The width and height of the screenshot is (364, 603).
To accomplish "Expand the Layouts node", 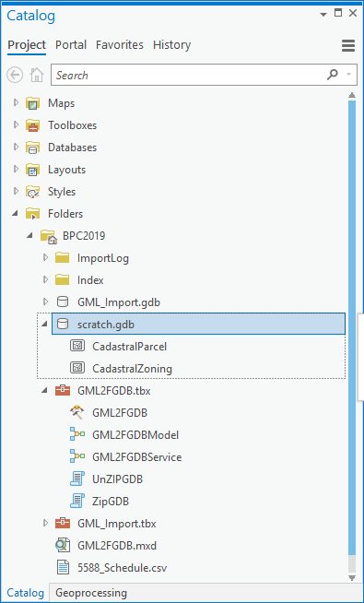I will pyautogui.click(x=16, y=170).
